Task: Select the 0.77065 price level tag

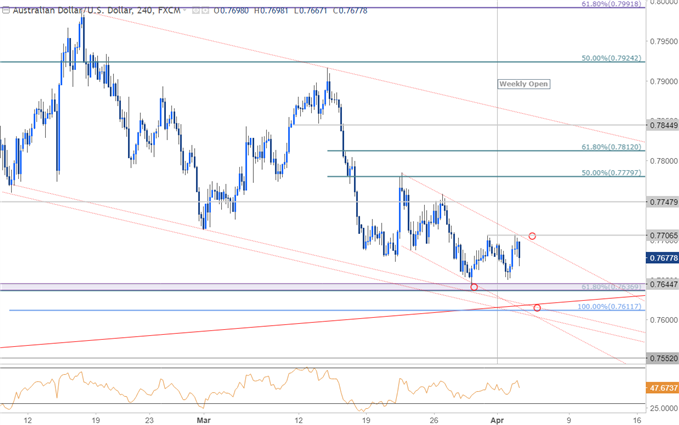Action: tap(663, 236)
